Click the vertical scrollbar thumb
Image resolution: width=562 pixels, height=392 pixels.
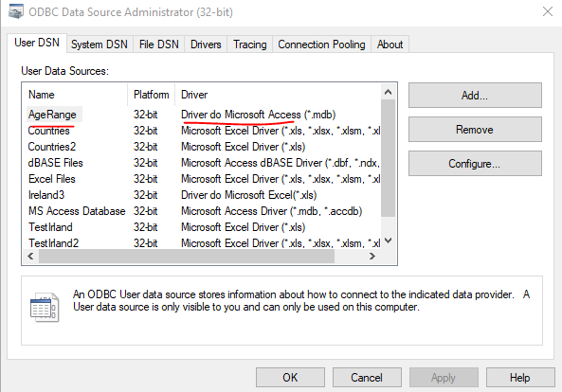[388, 158]
